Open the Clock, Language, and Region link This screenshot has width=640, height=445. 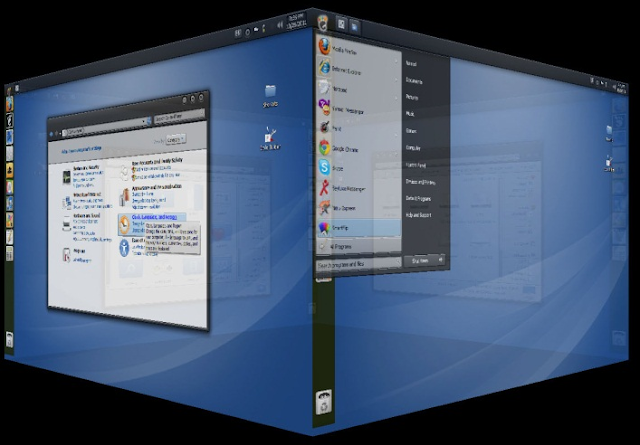coord(154,217)
